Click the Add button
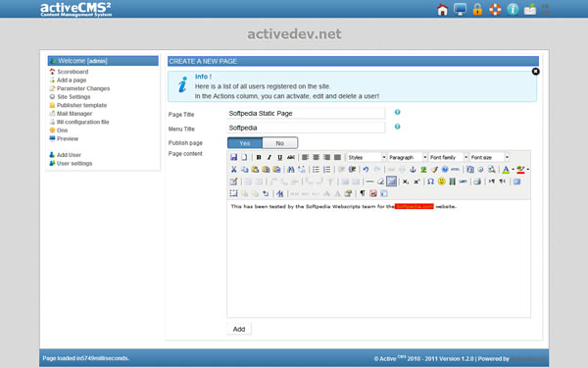The width and height of the screenshot is (588, 368). click(239, 329)
